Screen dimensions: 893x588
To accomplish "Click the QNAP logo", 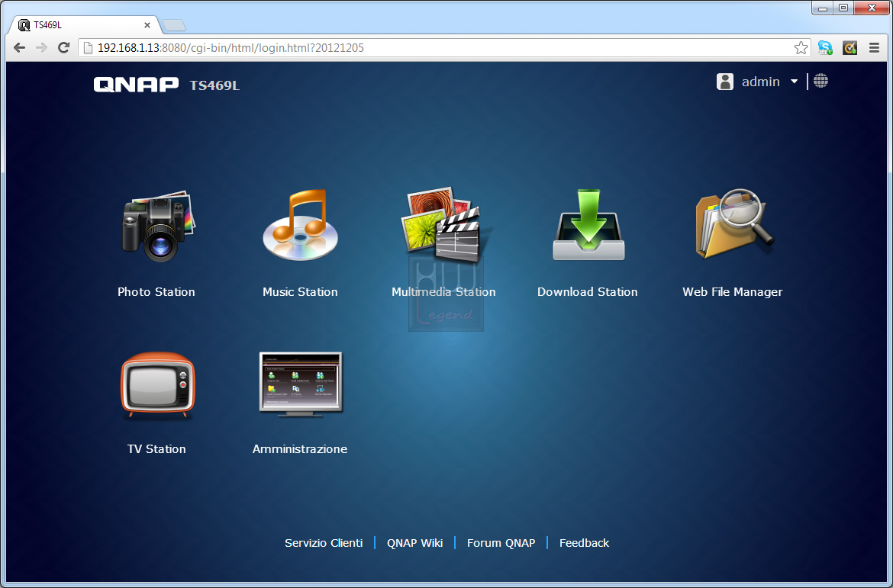I will tap(136, 85).
